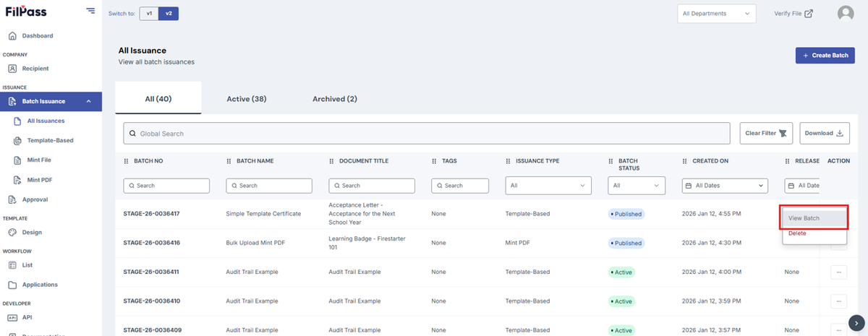Click the Published status badge of STAGE-26-0036417
The height and width of the screenshot is (336, 868).
[626, 214]
